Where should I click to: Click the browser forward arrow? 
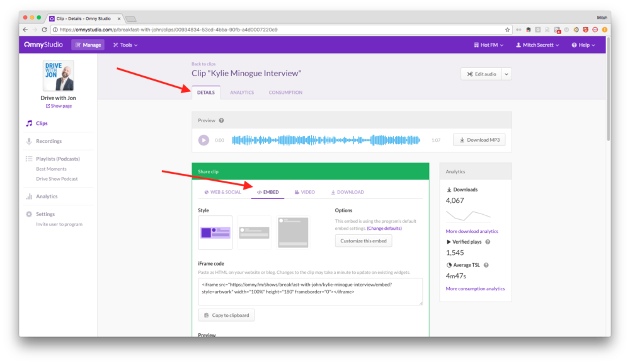(35, 30)
